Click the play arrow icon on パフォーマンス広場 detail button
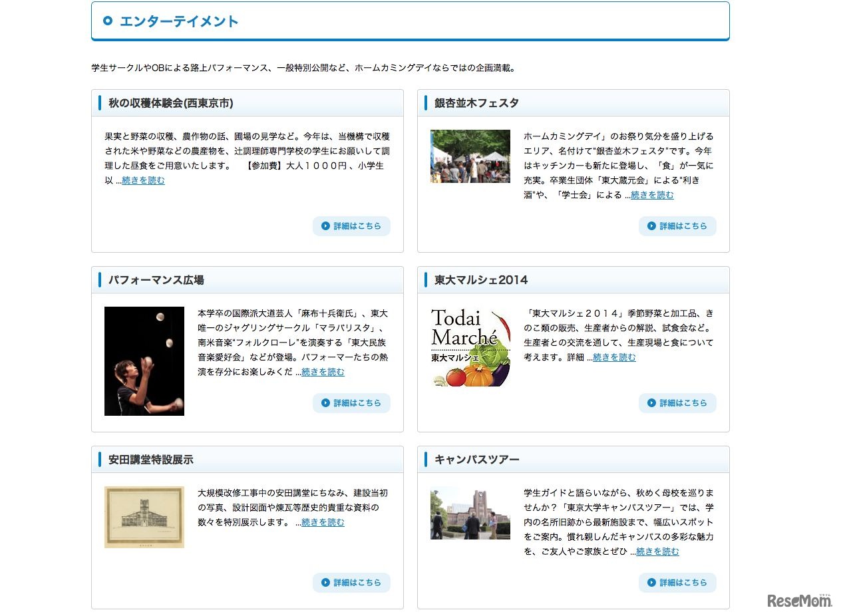 coord(324,403)
